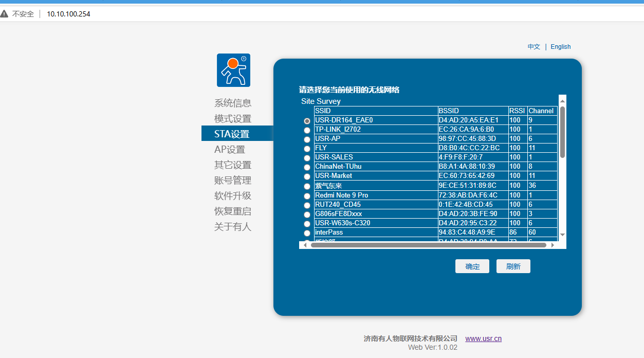The width and height of the screenshot is (644, 358).
Task: Switch language to English
Action: click(x=561, y=46)
